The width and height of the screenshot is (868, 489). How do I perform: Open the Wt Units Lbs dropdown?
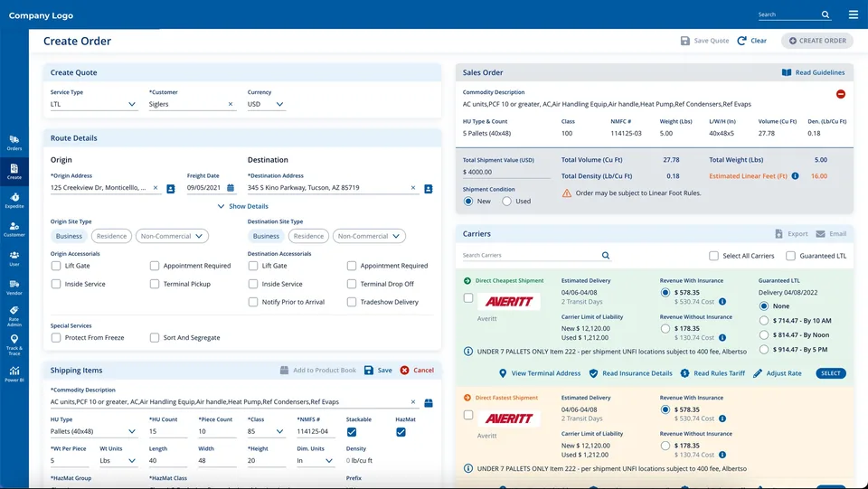pos(118,460)
